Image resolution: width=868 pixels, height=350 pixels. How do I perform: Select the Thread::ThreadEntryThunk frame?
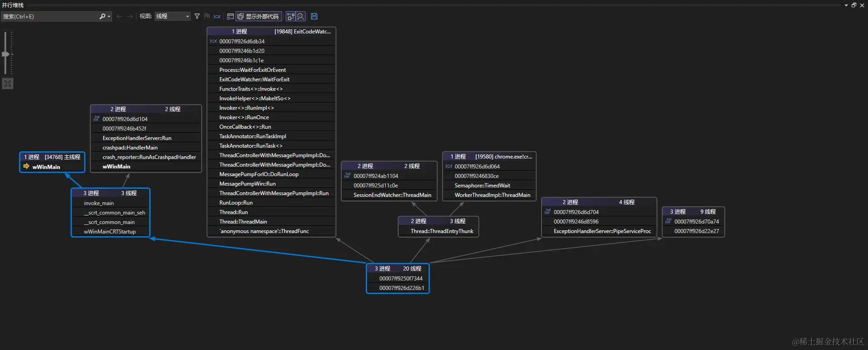(x=439, y=231)
